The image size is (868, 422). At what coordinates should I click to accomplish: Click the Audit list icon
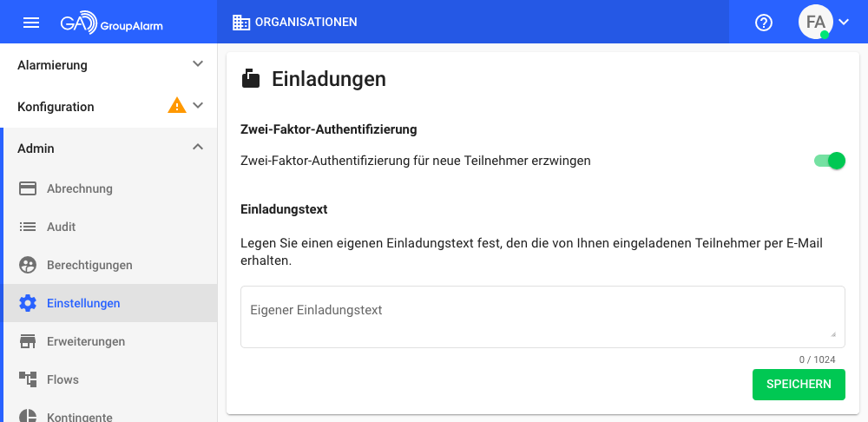point(28,227)
